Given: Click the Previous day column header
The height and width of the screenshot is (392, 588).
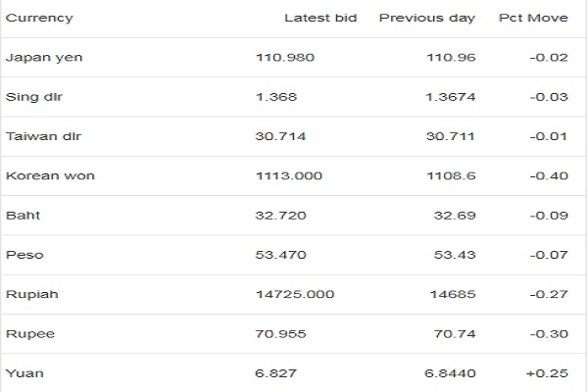Looking at the screenshot, I should [427, 18].
